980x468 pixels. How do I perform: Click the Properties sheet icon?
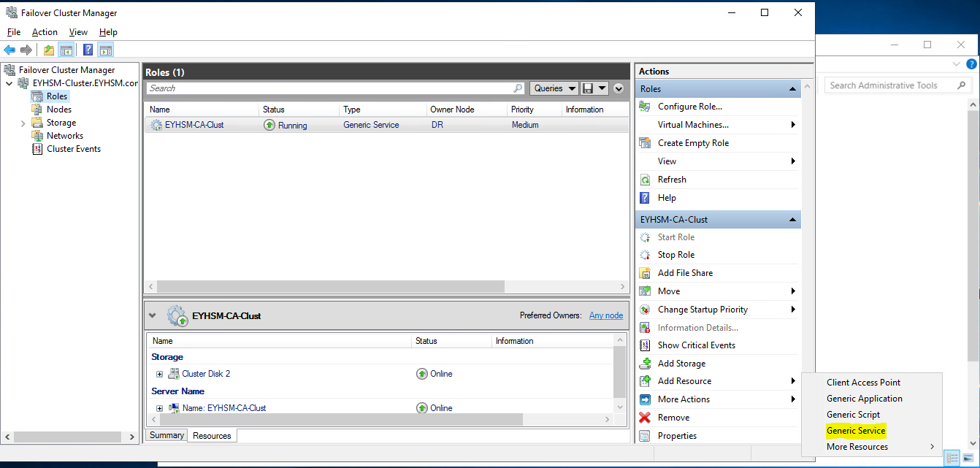click(x=645, y=436)
